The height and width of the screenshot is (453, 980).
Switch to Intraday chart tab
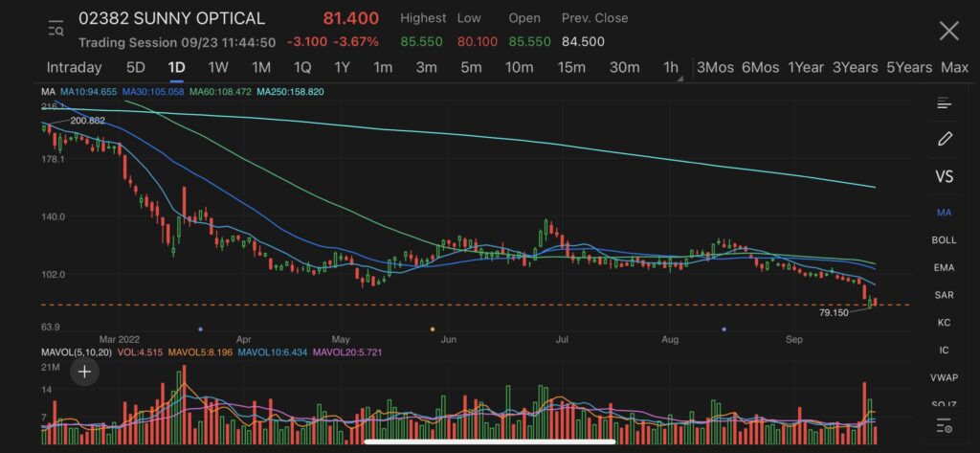tap(74, 67)
